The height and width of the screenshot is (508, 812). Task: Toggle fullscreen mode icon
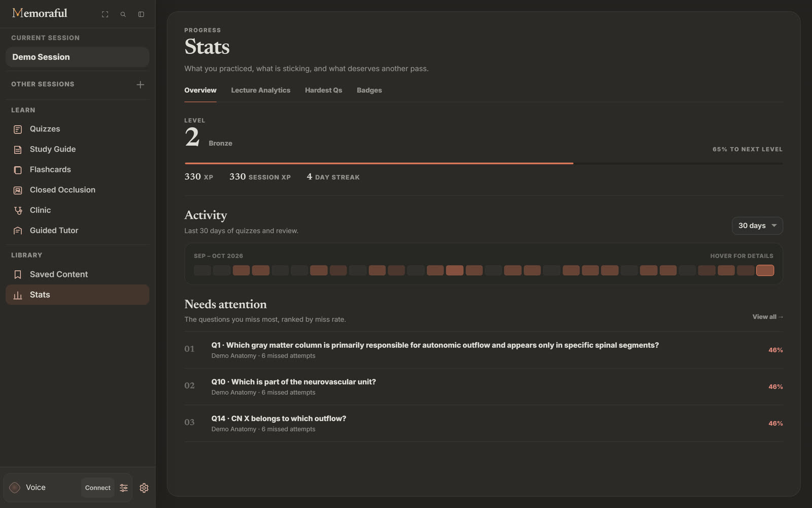(x=105, y=14)
